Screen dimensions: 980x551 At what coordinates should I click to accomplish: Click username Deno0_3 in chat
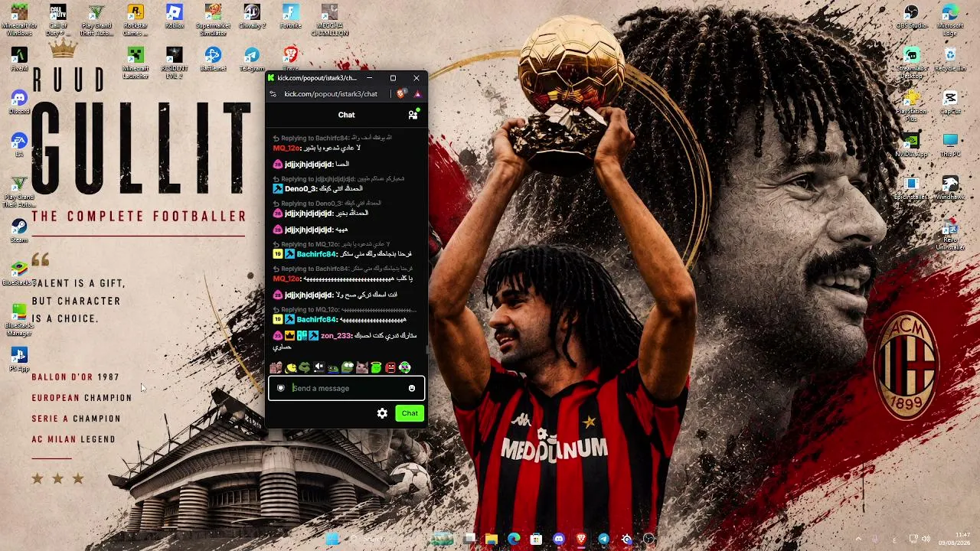tap(300, 188)
